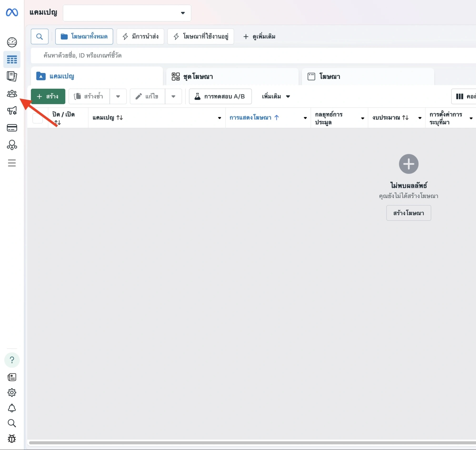Open the budget column dropdown arrow
Image resolution: width=476 pixels, height=450 pixels.
coord(420,118)
